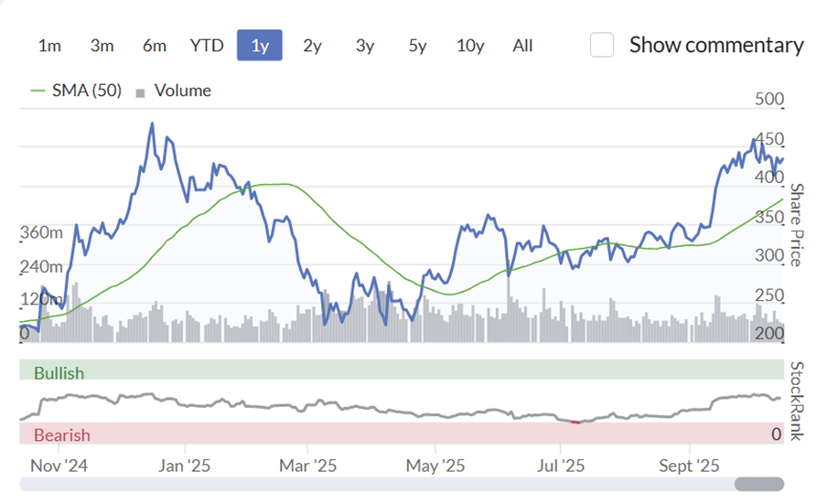Choose the YTD time range
Screen dimensions: 816x504
click(x=207, y=46)
